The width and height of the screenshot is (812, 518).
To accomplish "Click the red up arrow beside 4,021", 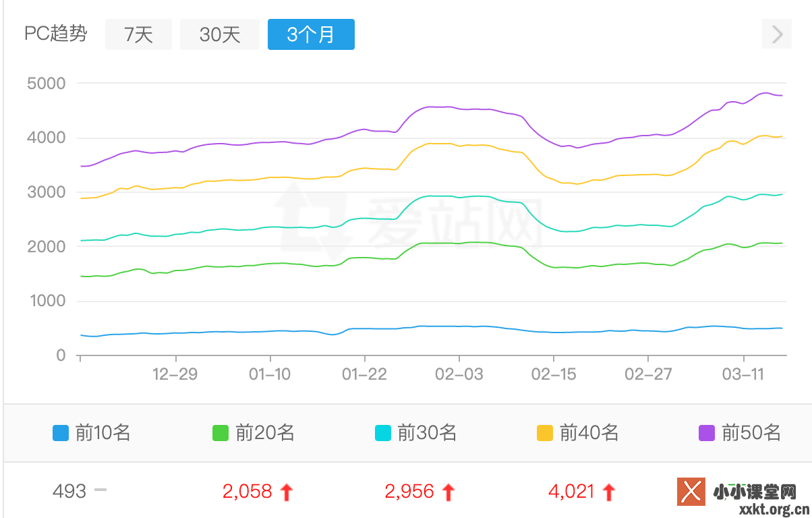I will point(609,492).
